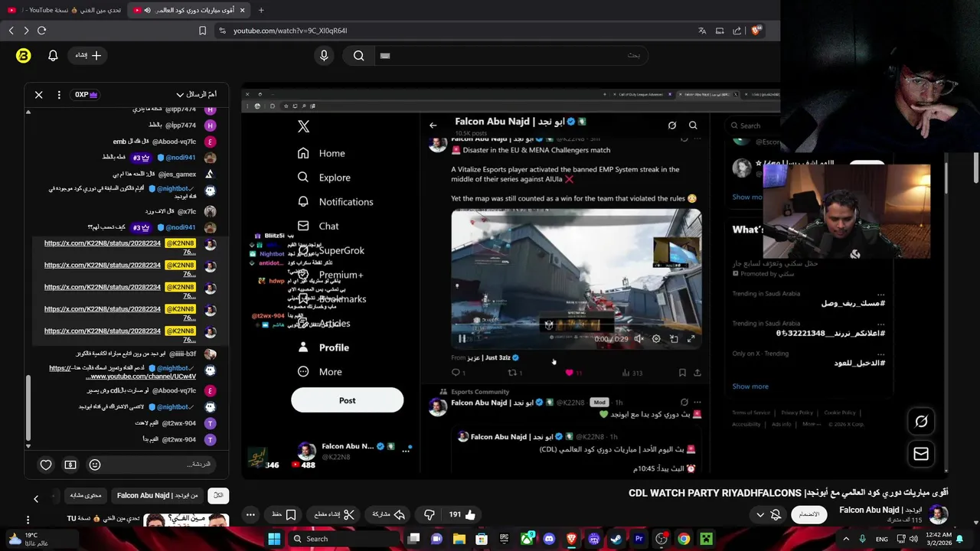Image resolution: width=980 pixels, height=551 pixels.
Task: Open Chat in the X sidebar
Action: pos(318,227)
